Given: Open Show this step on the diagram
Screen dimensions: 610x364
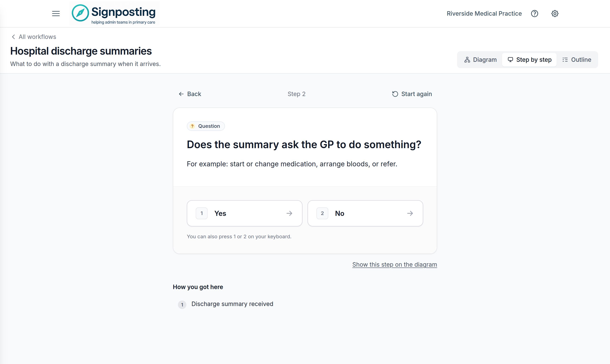Looking at the screenshot, I should click(394, 264).
